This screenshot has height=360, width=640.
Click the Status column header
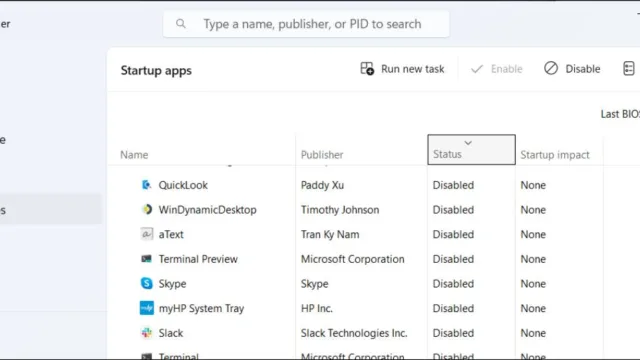pyautogui.click(x=471, y=150)
